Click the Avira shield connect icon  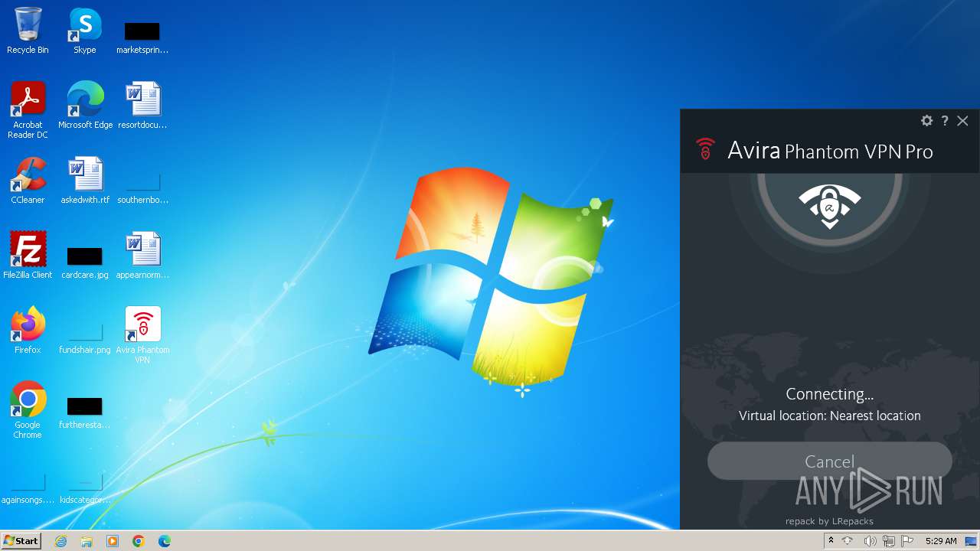click(830, 207)
